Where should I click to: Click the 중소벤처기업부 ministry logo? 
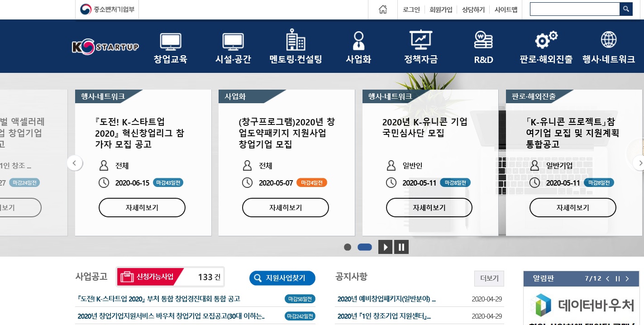(x=107, y=10)
